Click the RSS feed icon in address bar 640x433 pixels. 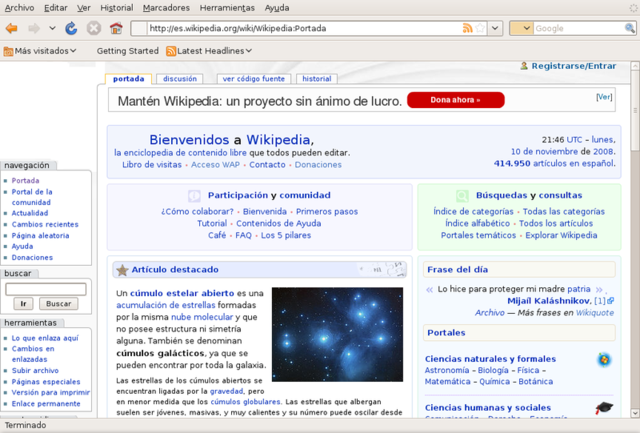tap(467, 28)
